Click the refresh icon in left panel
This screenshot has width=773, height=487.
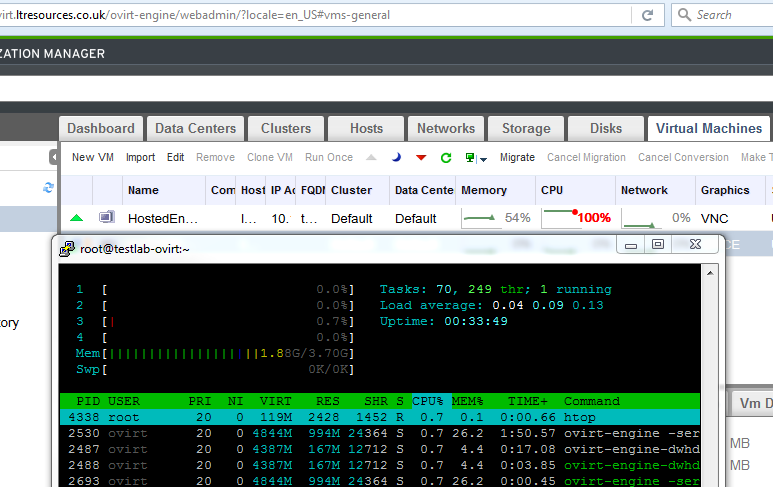pos(48,188)
